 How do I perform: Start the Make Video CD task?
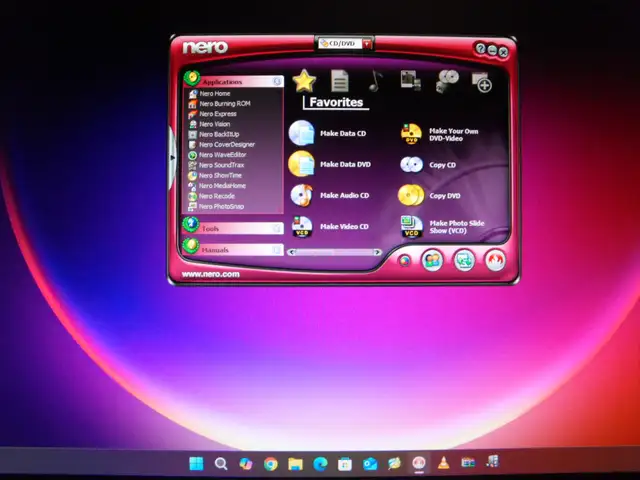[x=330, y=227]
